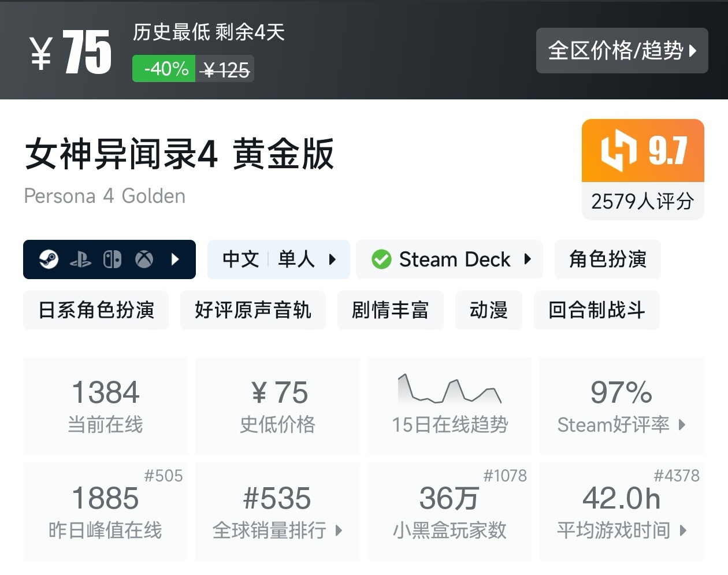Select the 回合制战斗 tag
The width and height of the screenshot is (728, 575).
[x=597, y=310]
